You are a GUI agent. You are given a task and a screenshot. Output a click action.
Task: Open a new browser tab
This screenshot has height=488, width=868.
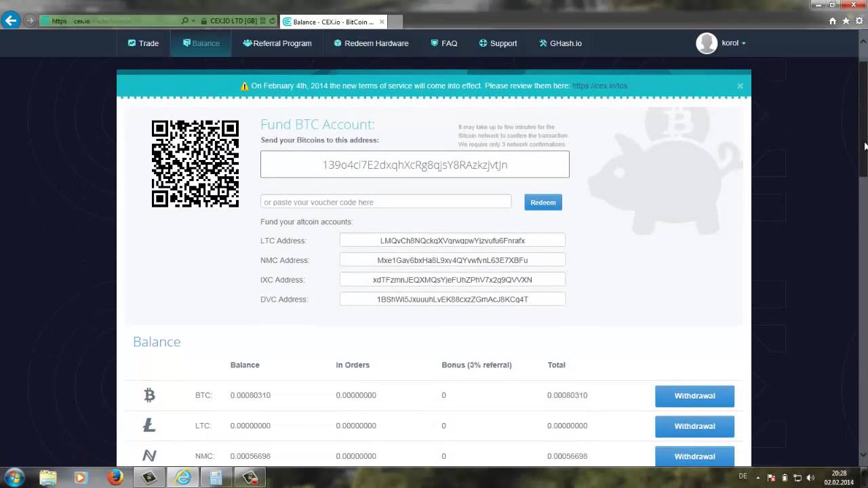tap(394, 22)
